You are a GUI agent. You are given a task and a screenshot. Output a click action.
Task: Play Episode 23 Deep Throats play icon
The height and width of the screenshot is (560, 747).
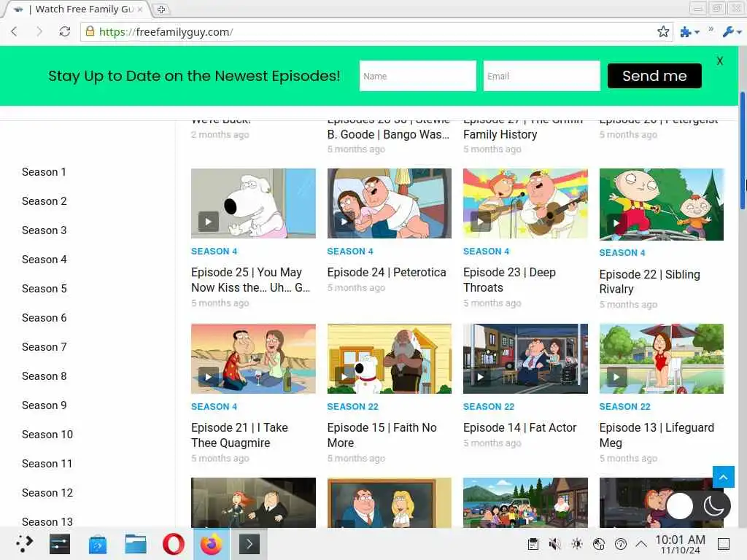(x=480, y=222)
